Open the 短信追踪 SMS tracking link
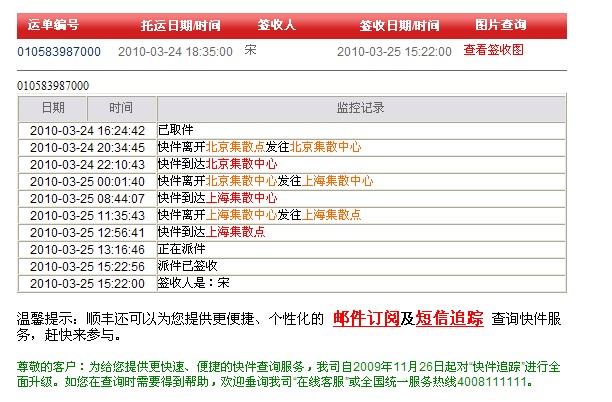The image size is (612, 402). [x=449, y=319]
